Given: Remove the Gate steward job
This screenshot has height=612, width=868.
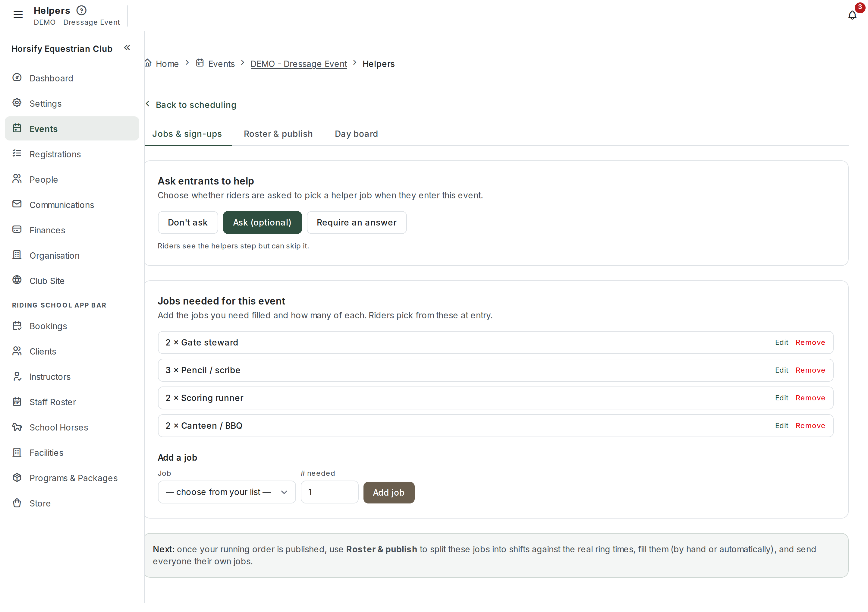Looking at the screenshot, I should point(810,343).
